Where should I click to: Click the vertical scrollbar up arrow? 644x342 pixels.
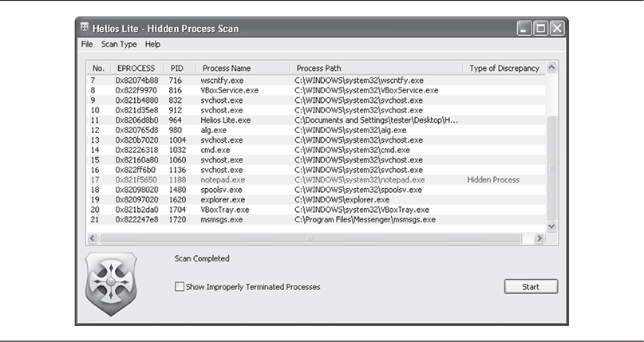tap(550, 69)
